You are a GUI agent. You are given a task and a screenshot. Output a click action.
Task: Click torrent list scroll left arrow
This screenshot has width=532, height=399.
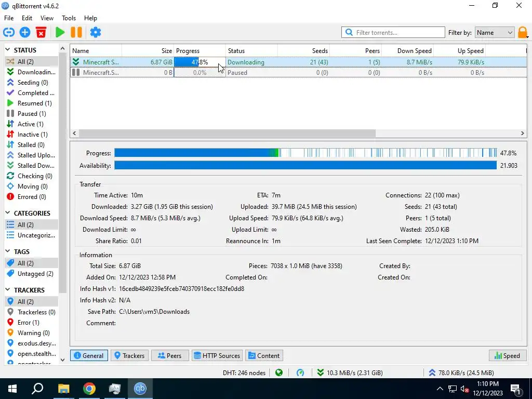tap(74, 134)
